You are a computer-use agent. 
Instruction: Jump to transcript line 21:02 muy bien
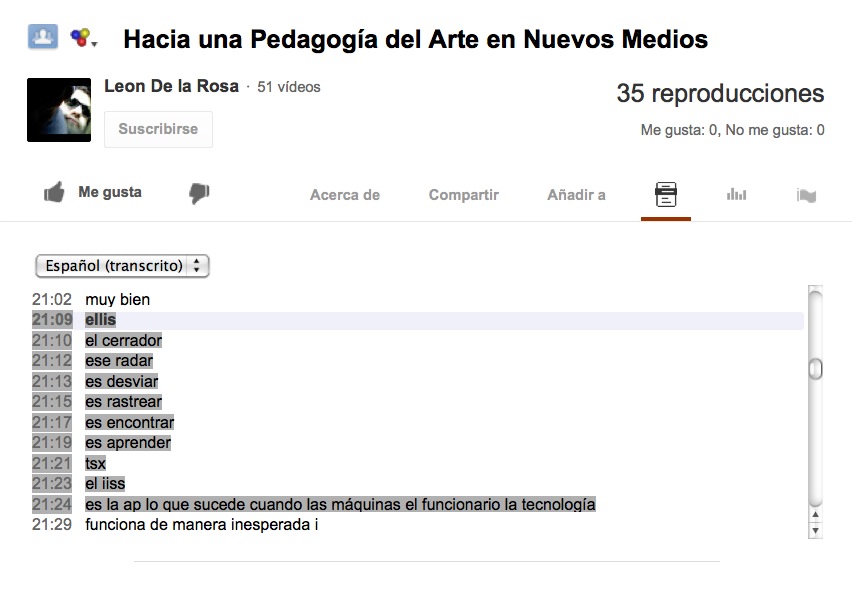point(117,299)
